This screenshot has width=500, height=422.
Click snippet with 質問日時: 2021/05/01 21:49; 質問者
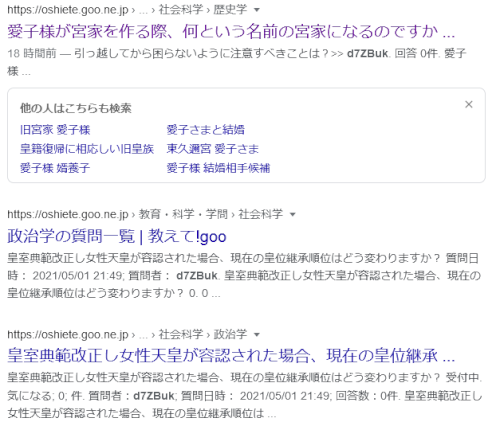click(244, 276)
